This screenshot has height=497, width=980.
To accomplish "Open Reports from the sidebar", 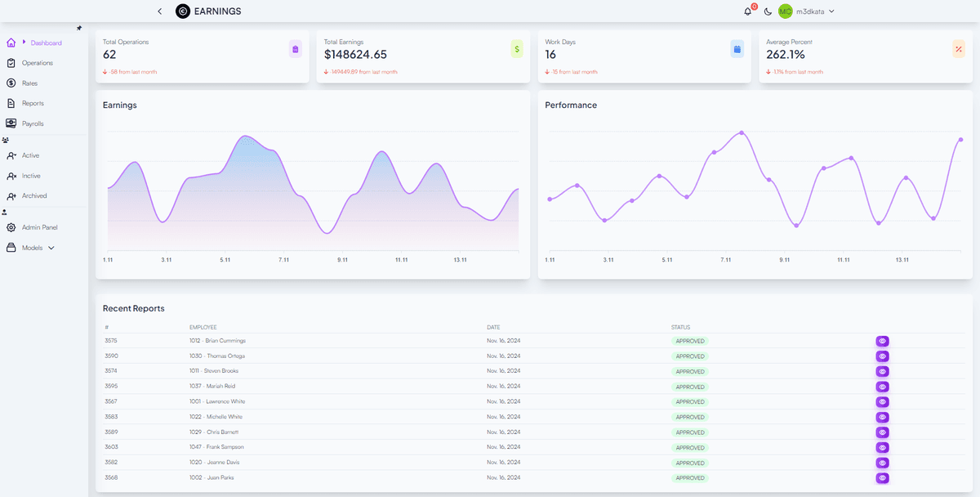I will click(x=32, y=103).
